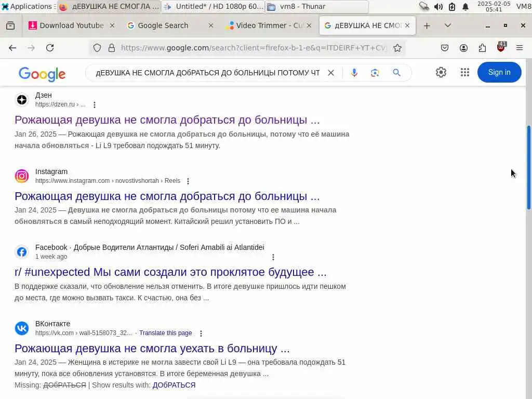Click the Instagram reels URL breadcrumb
This screenshot has width=532, height=399.
pyautogui.click(x=108, y=181)
